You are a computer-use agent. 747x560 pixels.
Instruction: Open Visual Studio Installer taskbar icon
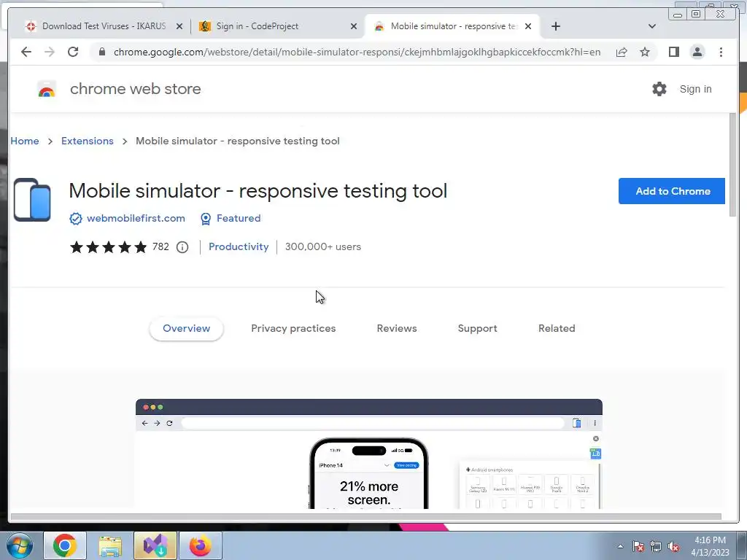tap(155, 545)
